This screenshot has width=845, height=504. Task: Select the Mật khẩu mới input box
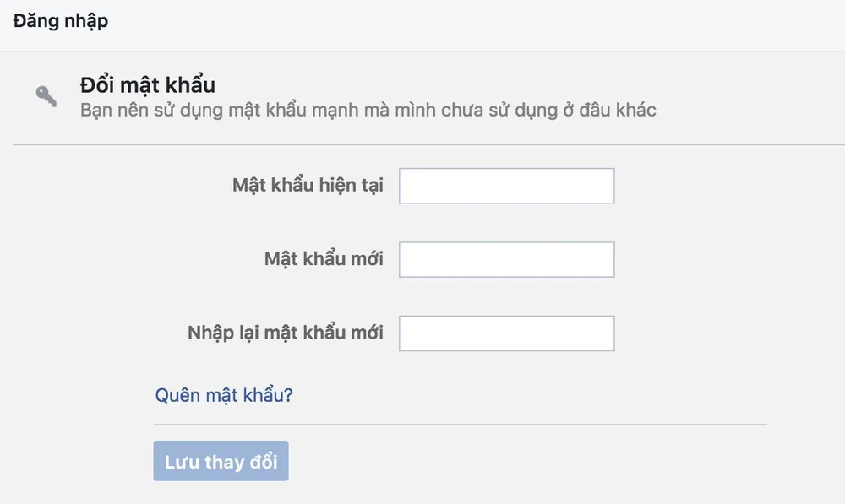pos(506,259)
